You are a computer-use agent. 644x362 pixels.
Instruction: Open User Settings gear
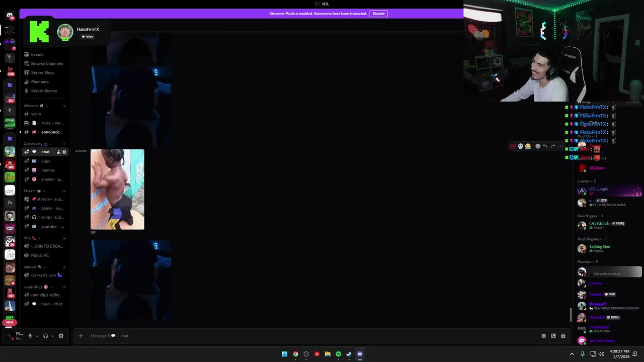[x=61, y=336]
